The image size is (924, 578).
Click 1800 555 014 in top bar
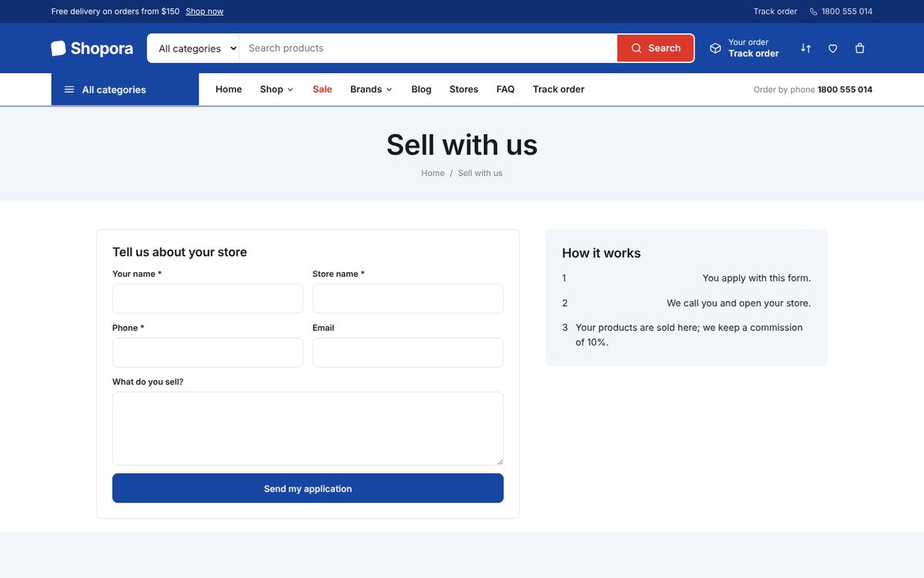pyautogui.click(x=847, y=12)
